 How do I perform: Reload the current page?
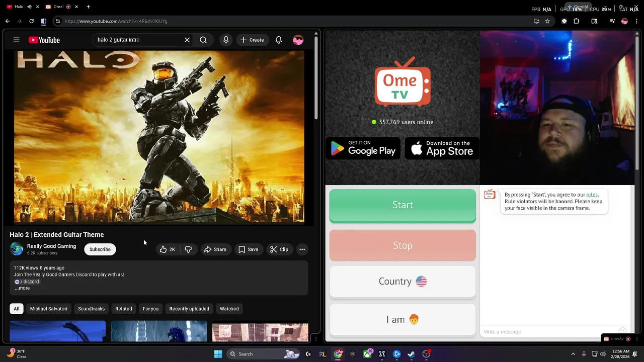click(31, 21)
